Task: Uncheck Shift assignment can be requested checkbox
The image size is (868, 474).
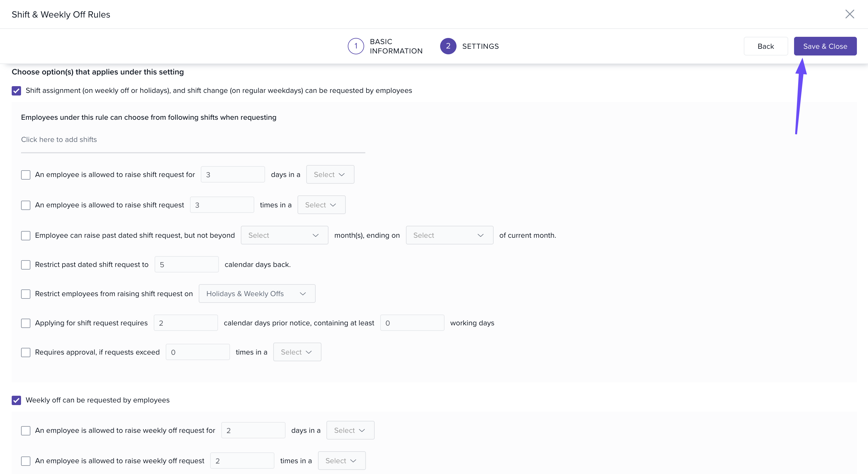Action: pyautogui.click(x=16, y=91)
